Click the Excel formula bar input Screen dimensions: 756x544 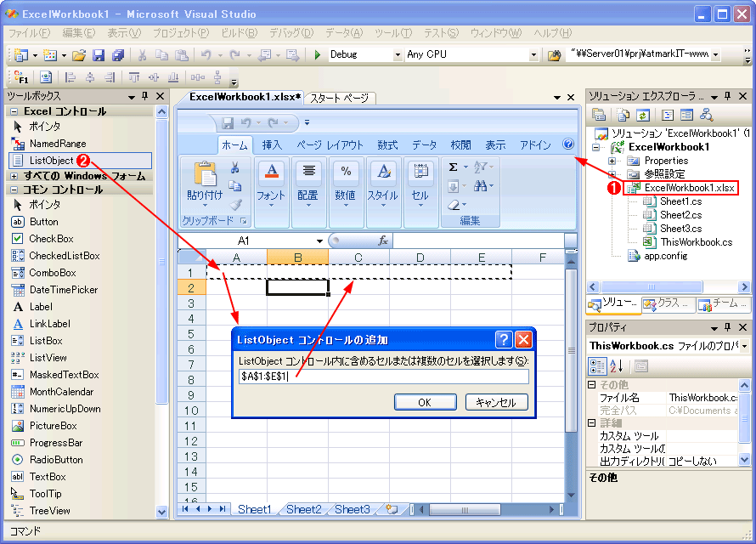[478, 241]
